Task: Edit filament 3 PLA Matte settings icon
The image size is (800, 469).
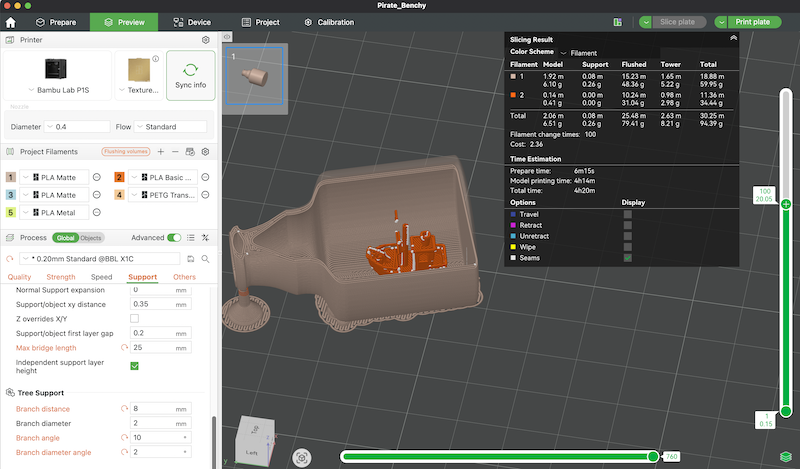Action: [96, 194]
